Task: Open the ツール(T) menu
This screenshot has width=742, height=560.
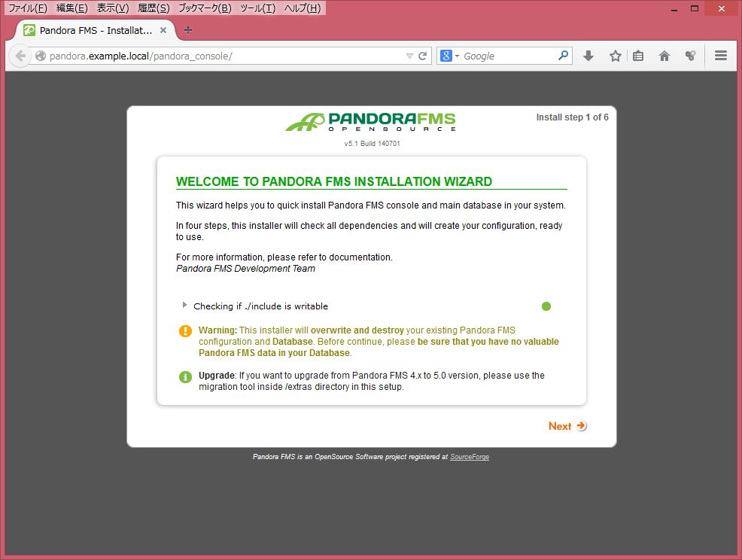Action: click(x=258, y=8)
